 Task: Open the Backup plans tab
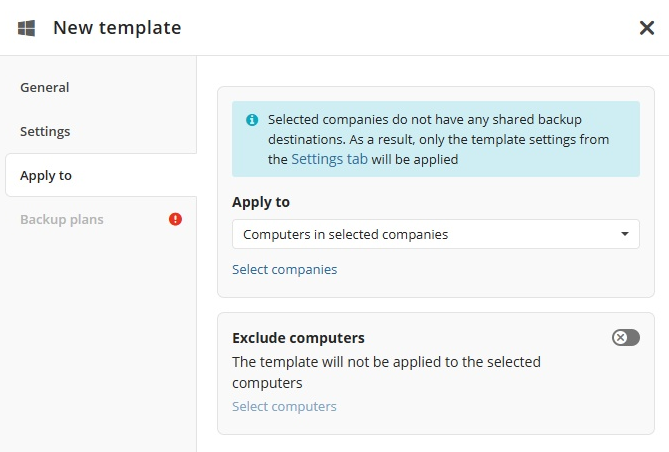click(62, 219)
